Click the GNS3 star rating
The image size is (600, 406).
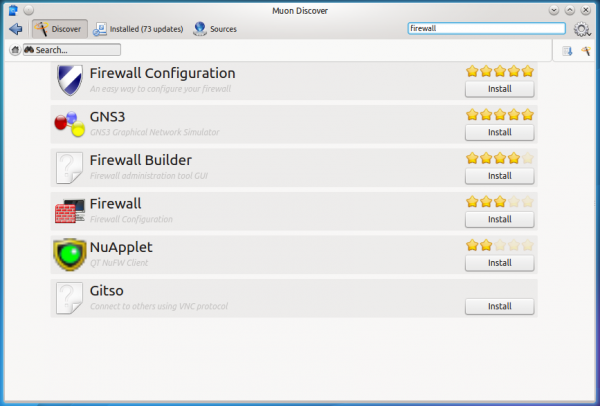500,114
